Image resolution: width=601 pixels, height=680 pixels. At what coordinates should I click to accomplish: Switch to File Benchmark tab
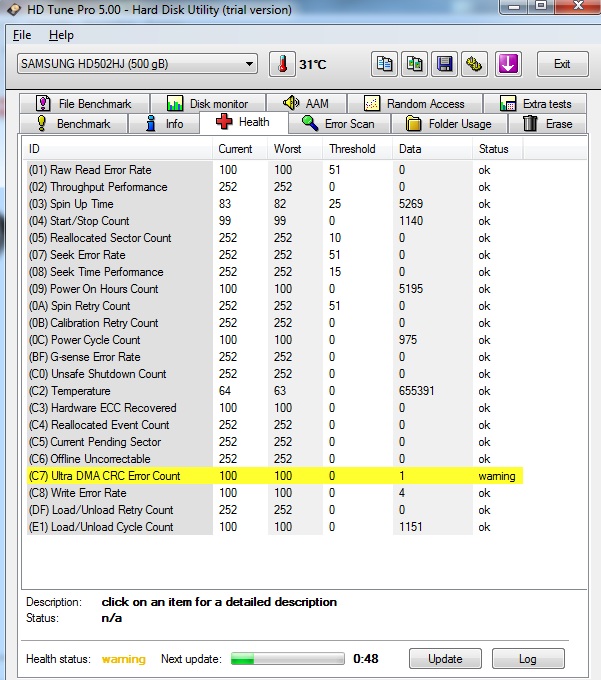(x=85, y=104)
